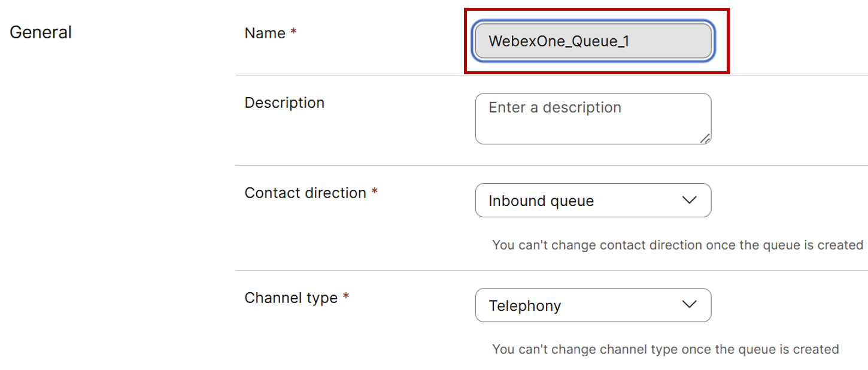This screenshot has height=370, width=868.
Task: Open the Channel type dropdown
Action: click(x=593, y=305)
